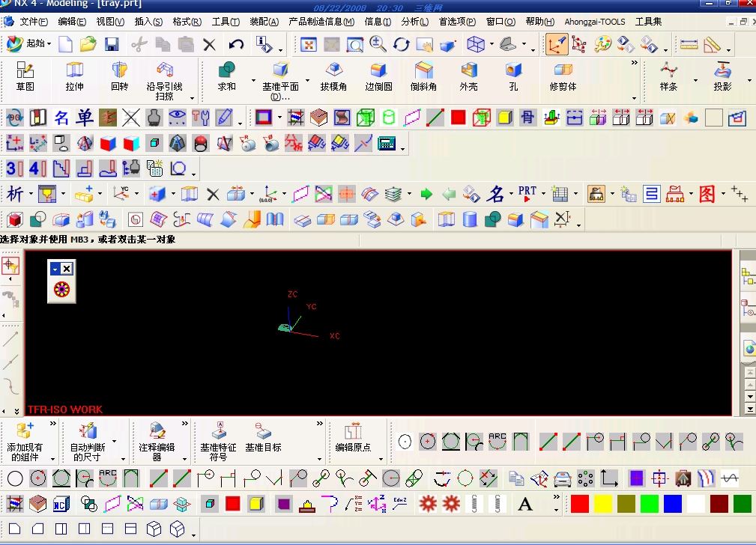The height and width of the screenshot is (545, 756).
Task: Open the 文件(F) menu
Action: point(34,22)
